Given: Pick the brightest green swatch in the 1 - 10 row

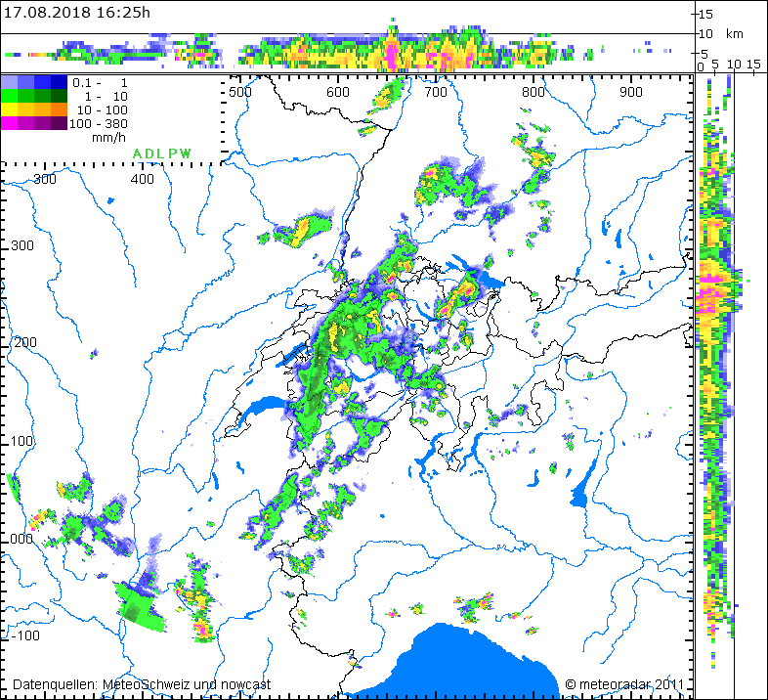Looking at the screenshot, I should [10, 96].
